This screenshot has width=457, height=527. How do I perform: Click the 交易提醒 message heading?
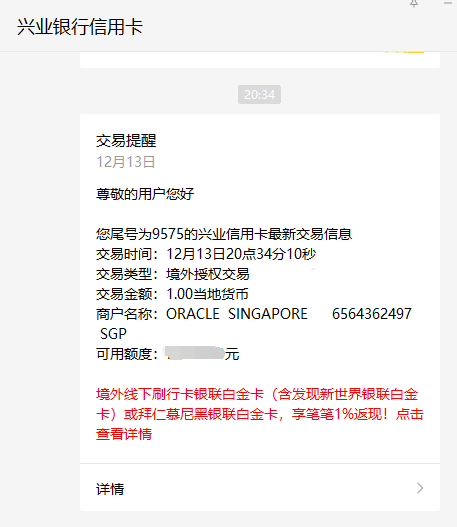[126, 140]
